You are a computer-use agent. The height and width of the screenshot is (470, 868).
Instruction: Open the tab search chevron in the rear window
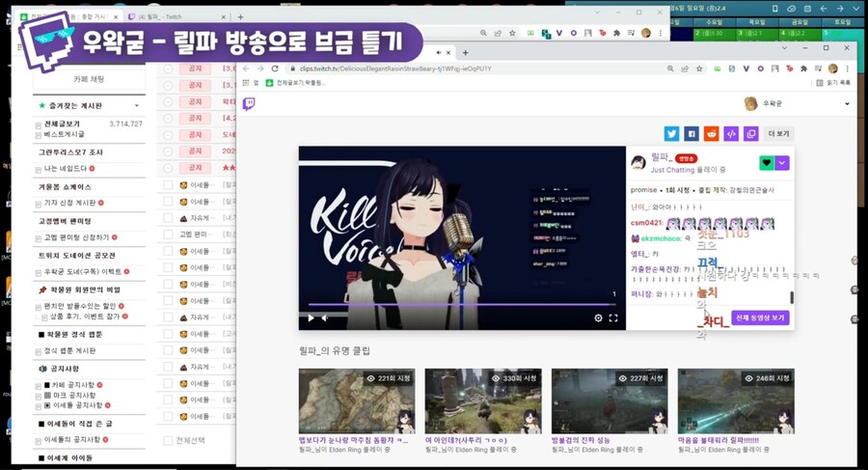pos(597,13)
